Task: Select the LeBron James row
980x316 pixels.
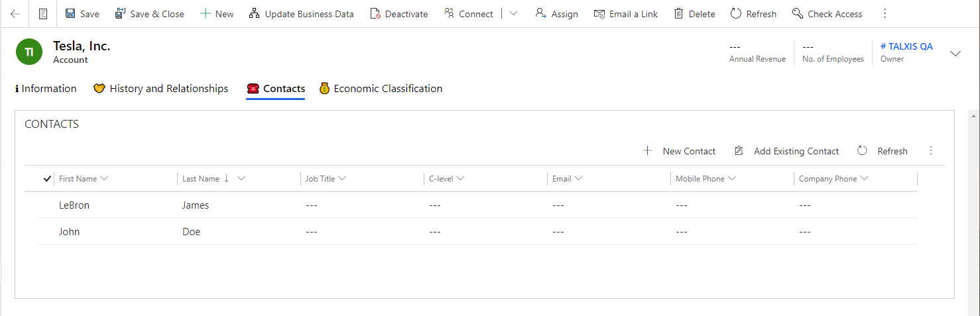Action: pos(478,205)
